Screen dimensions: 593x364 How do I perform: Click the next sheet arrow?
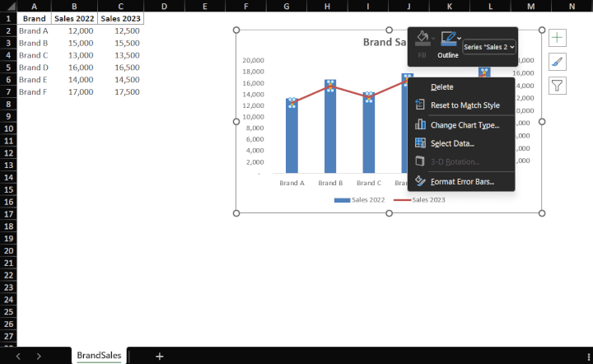[38, 356]
